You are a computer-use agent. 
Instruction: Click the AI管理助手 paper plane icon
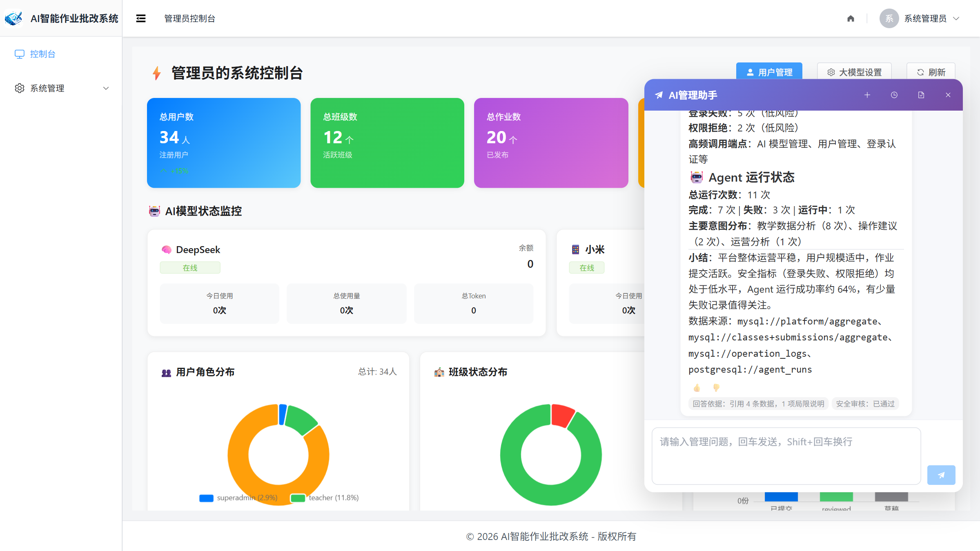pyautogui.click(x=659, y=95)
